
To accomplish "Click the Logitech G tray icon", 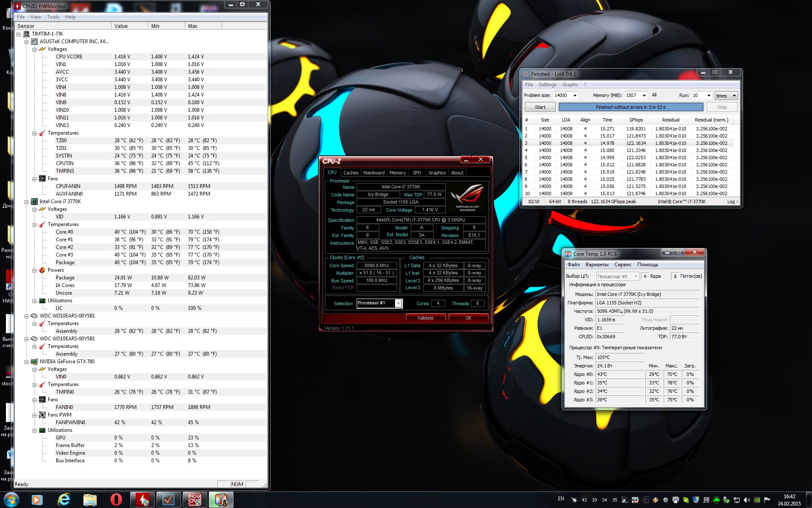I will [645, 500].
